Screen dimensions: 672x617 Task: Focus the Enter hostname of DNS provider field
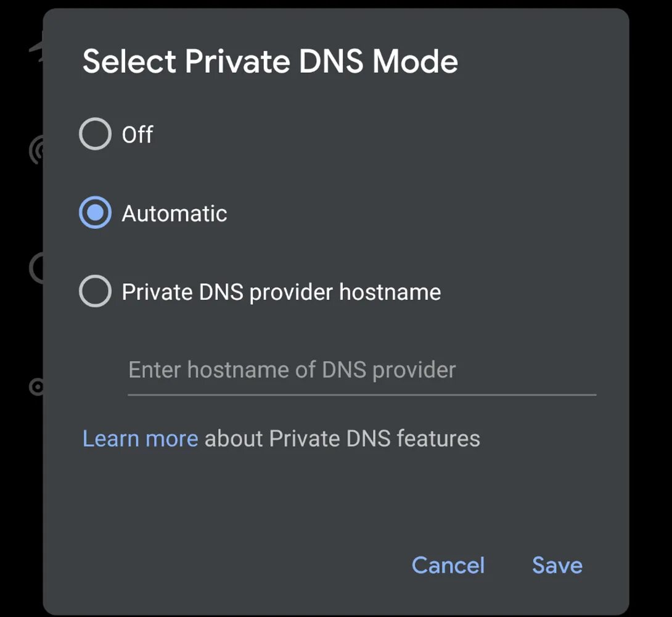point(361,370)
